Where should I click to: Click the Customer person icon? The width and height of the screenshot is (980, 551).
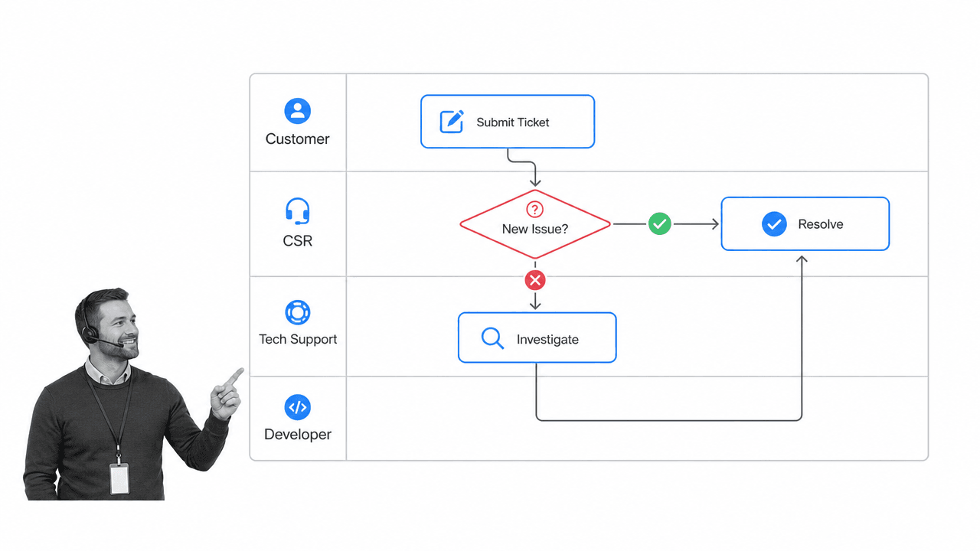(x=298, y=111)
